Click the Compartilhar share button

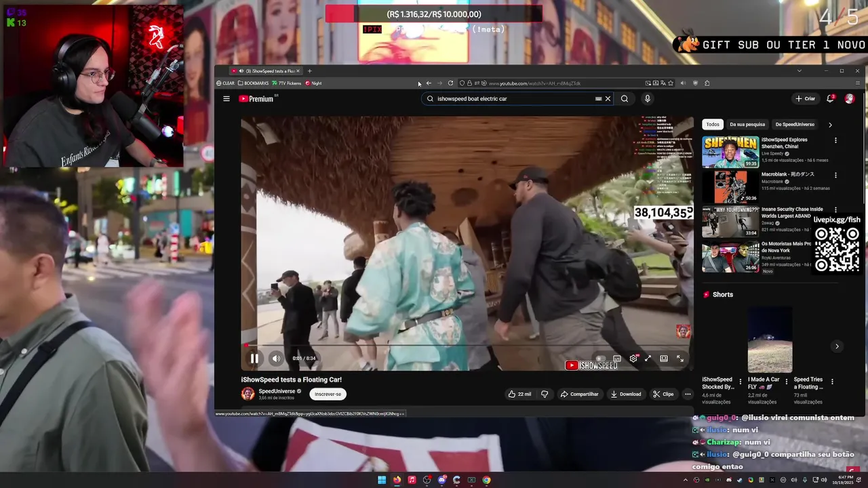click(x=579, y=394)
